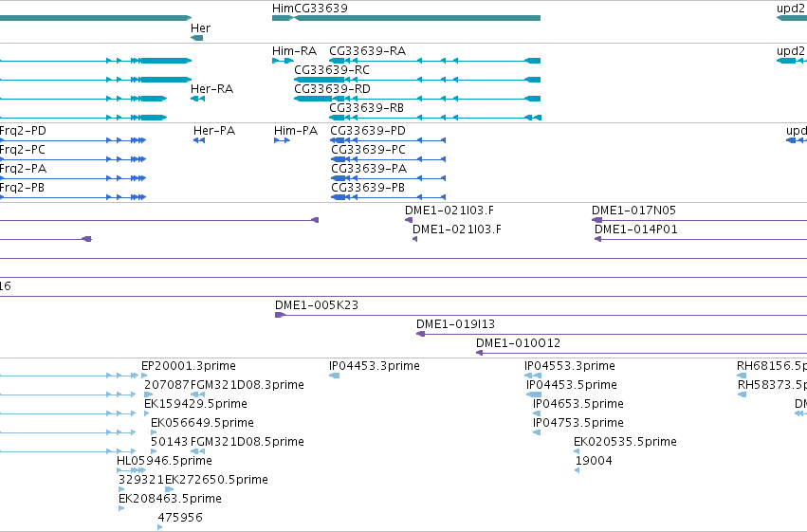This screenshot has width=807, height=532.
Task: Click CG33639-RD transcript label
Action: [x=332, y=89]
